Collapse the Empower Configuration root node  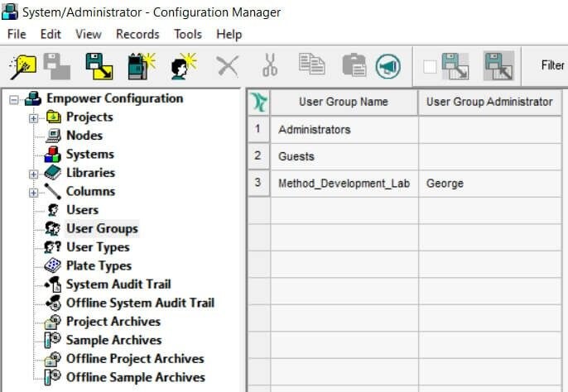14,99
